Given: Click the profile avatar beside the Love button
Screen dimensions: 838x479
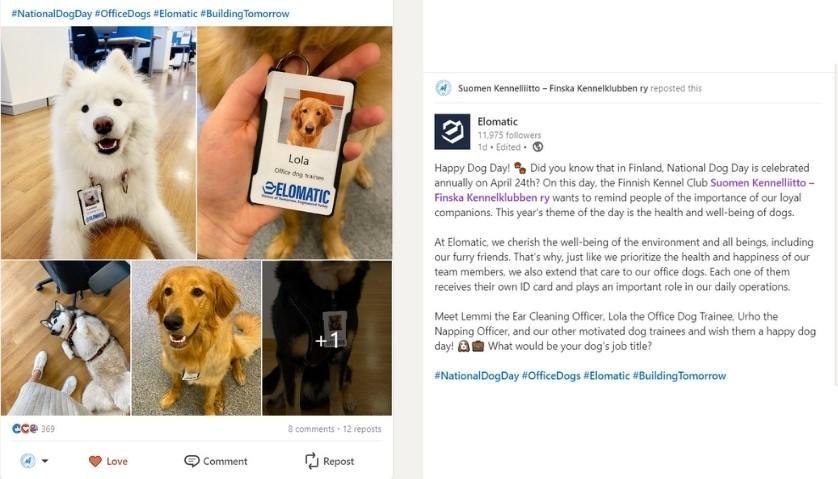Looking at the screenshot, I should tap(28, 460).
